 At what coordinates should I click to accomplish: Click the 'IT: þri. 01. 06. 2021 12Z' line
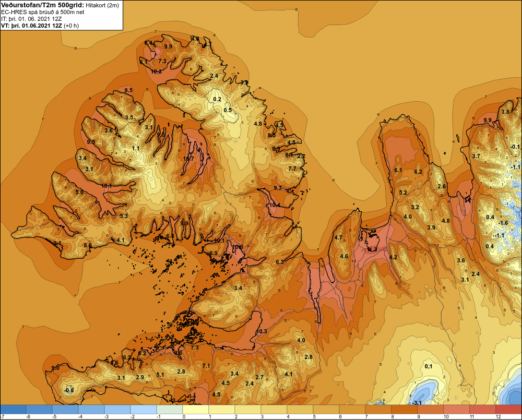pyautogui.click(x=31, y=19)
